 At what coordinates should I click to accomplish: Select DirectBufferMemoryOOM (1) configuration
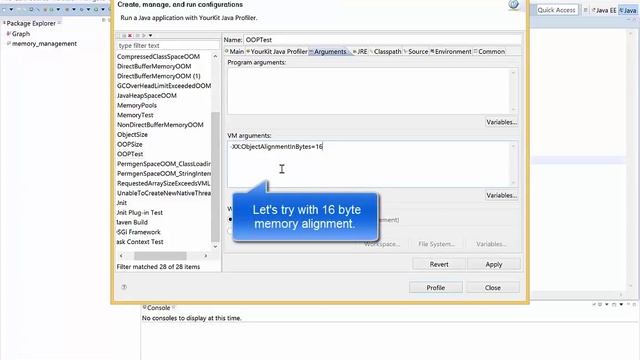tap(158, 76)
